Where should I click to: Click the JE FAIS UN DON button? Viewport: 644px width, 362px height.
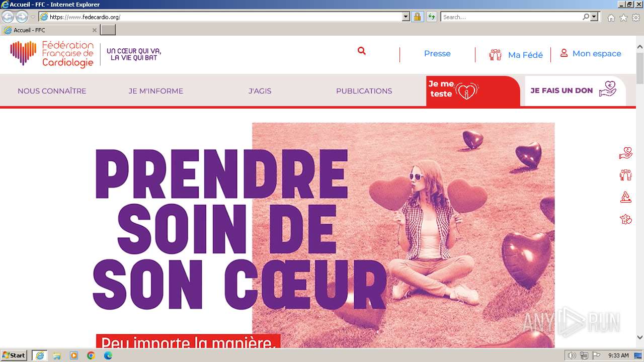pos(575,90)
